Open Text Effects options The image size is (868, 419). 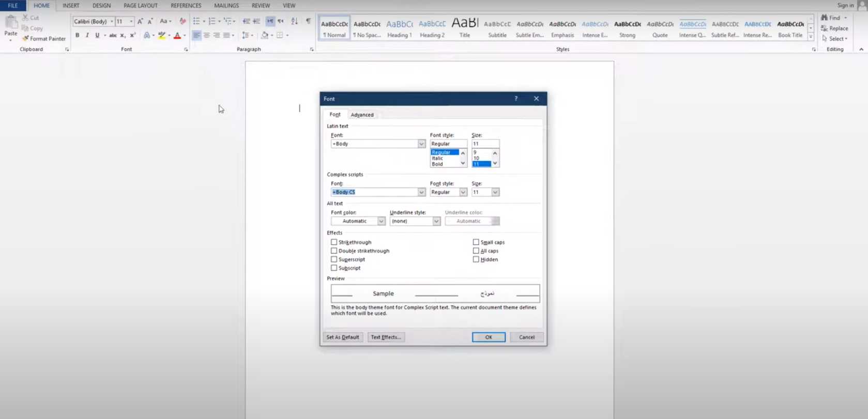click(386, 337)
